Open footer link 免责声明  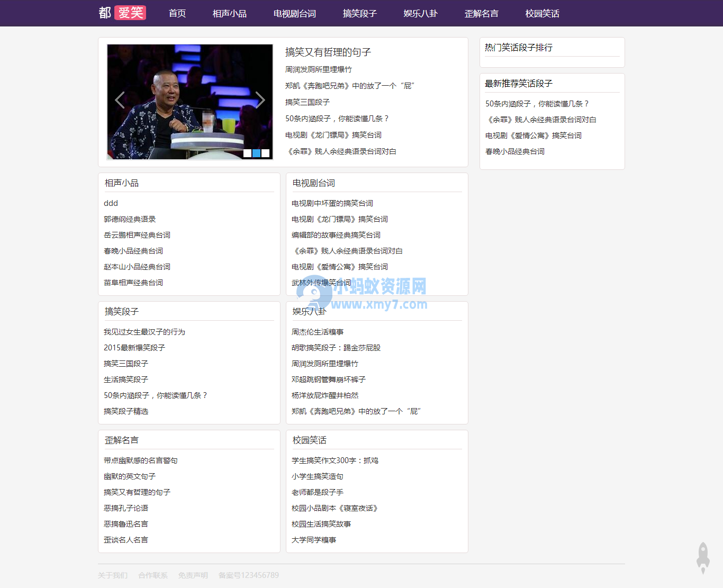pyautogui.click(x=193, y=575)
